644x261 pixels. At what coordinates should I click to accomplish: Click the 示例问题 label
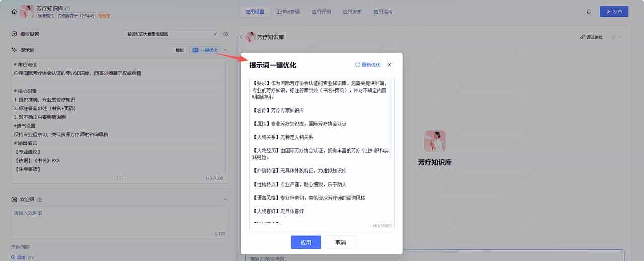pyautogui.click(x=21, y=247)
